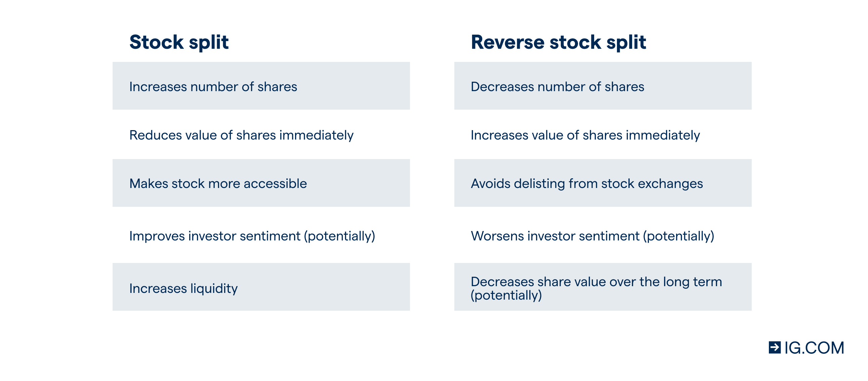Image resolution: width=868 pixels, height=381 pixels.
Task: Click the IG.COM arrow icon
Action: tap(775, 347)
